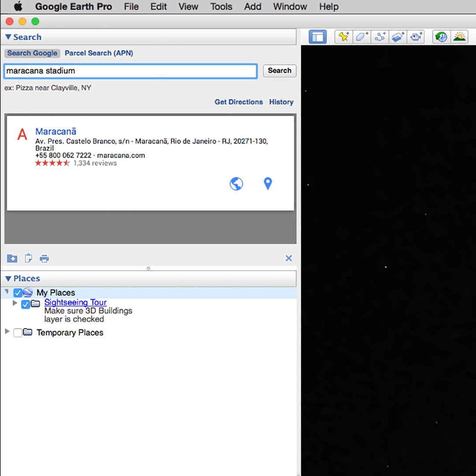This screenshot has width=476, height=476.
Task: Toggle the sidebar visibility button
Action: pyautogui.click(x=317, y=37)
